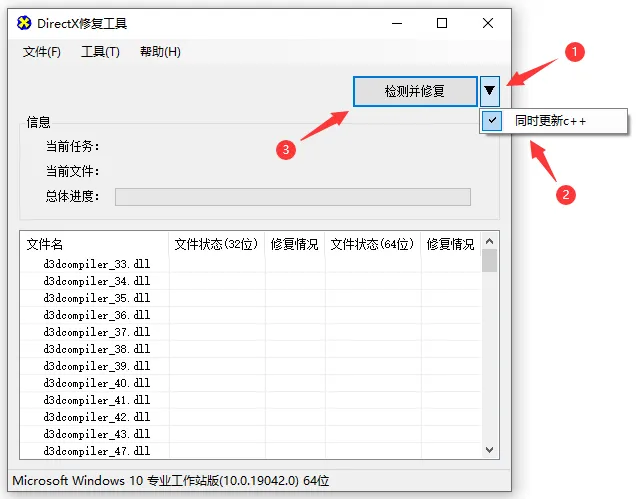Open the 文件(F) menu
639x499 pixels.
pos(42,52)
